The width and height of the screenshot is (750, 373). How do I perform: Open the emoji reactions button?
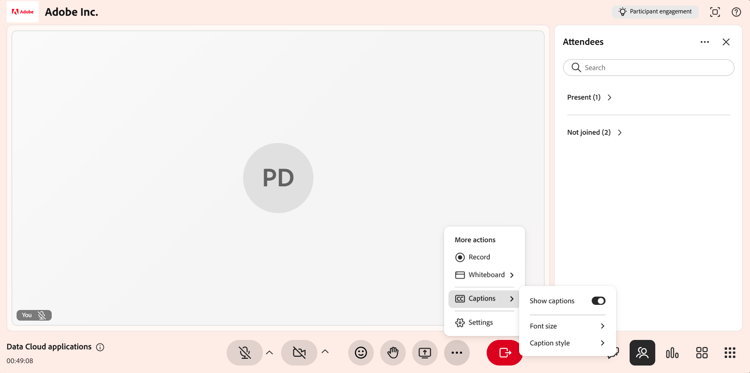[361, 353]
